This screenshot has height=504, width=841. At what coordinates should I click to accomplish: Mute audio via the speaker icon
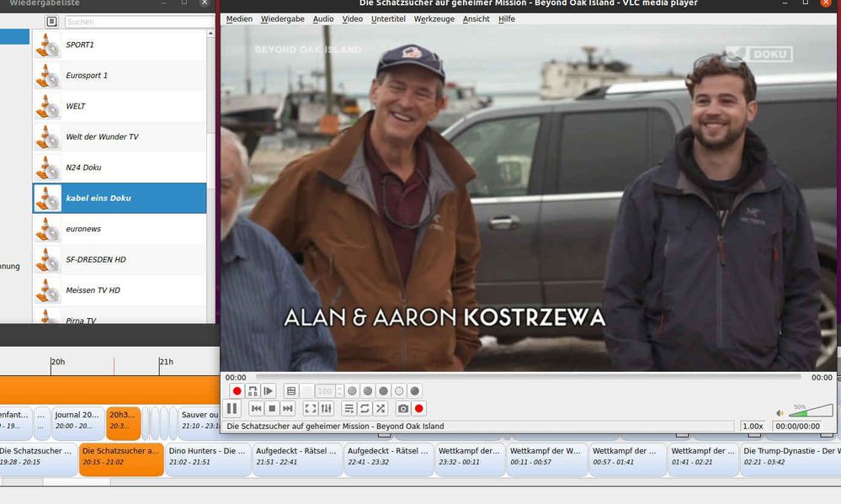tap(780, 413)
